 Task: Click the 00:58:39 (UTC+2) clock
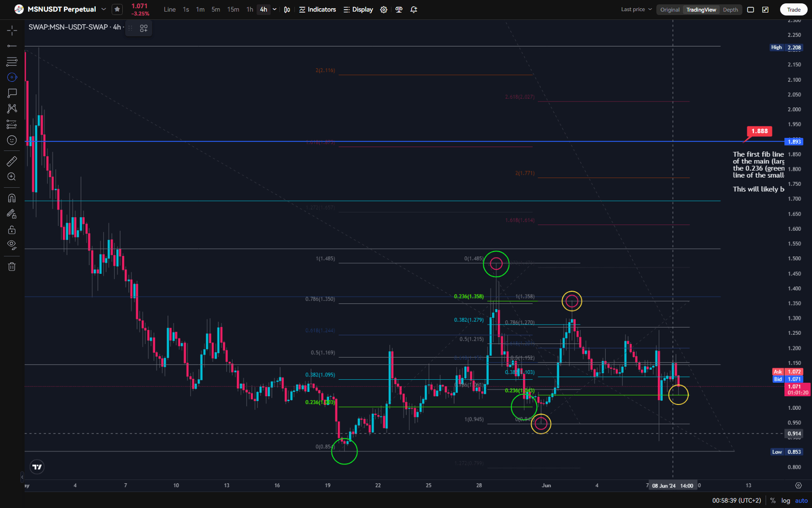click(x=737, y=501)
